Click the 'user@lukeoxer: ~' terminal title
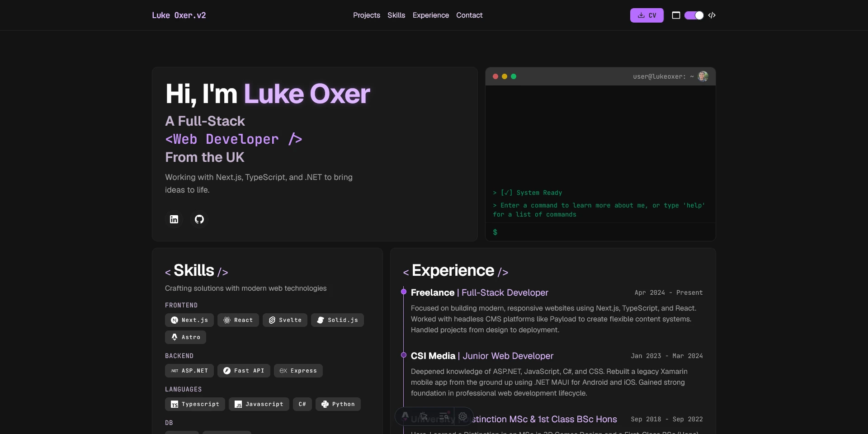This screenshot has height=434, width=868. 663,76
